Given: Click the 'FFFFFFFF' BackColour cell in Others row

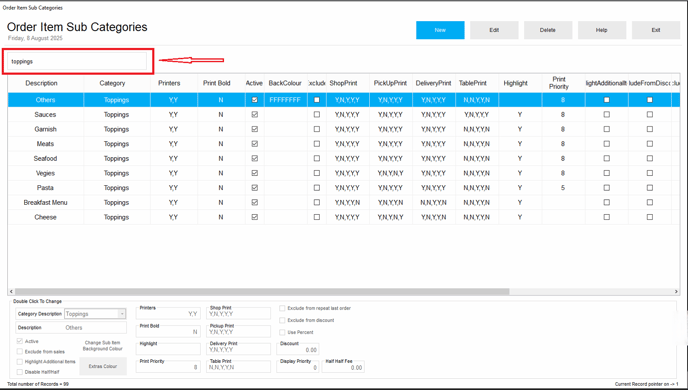Looking at the screenshot, I should click(x=286, y=100).
